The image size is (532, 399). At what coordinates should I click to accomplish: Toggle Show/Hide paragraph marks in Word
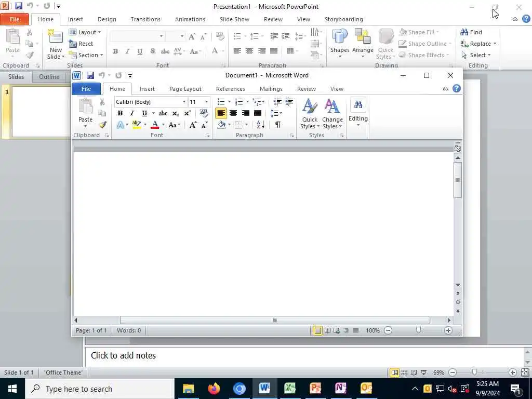pyautogui.click(x=278, y=125)
